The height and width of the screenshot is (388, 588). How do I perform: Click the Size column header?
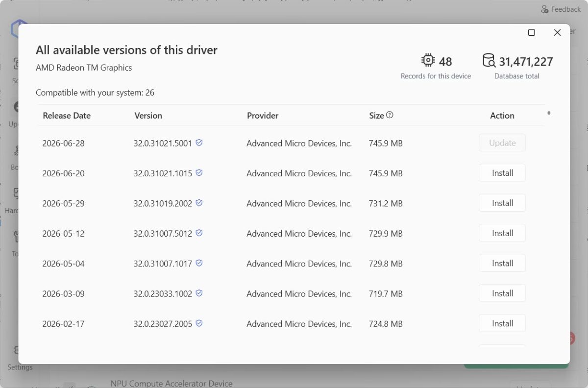tap(376, 116)
